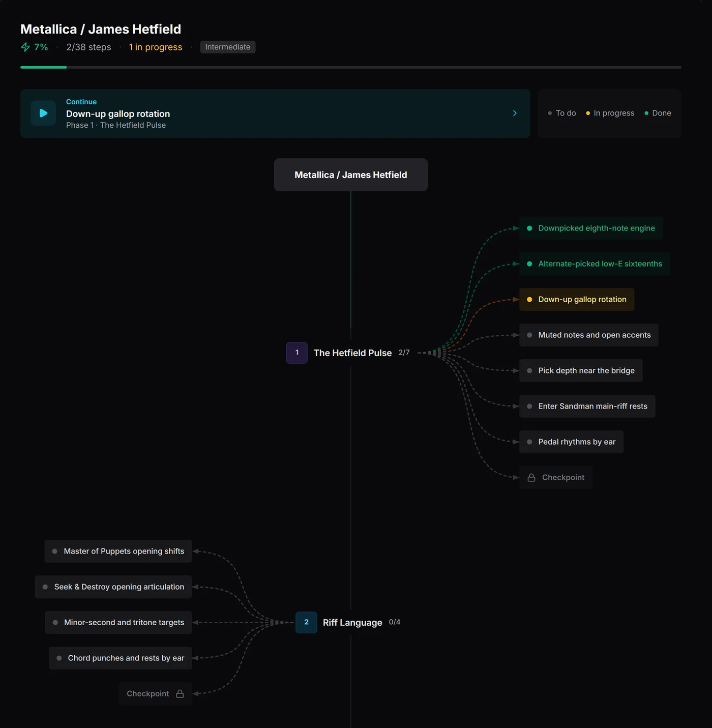Click the Riff Language Checkpoint label
The image size is (712, 728).
(x=148, y=693)
